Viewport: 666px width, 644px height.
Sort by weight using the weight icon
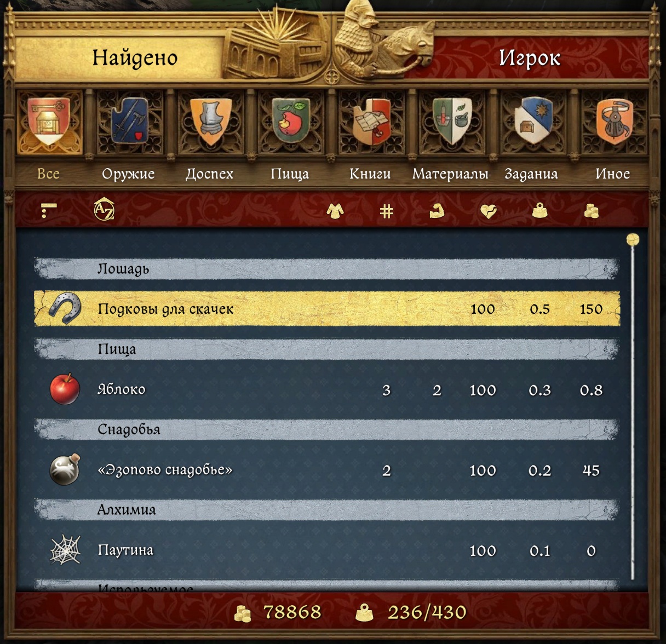(540, 211)
